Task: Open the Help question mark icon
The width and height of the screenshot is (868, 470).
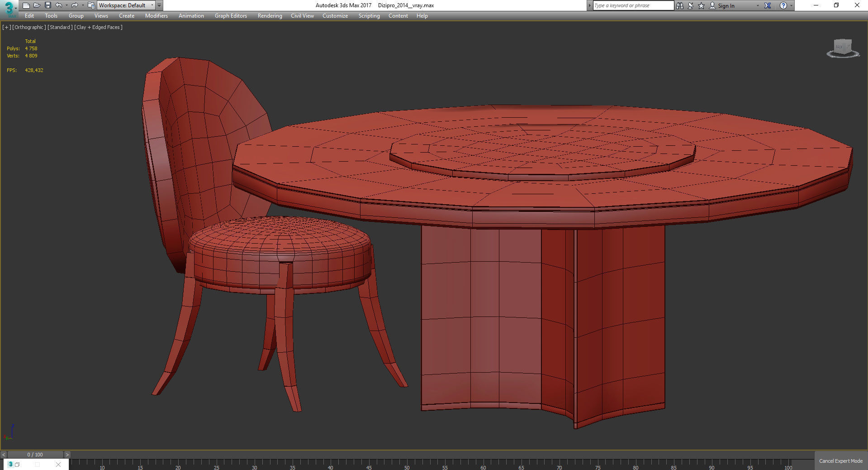Action: pyautogui.click(x=783, y=5)
